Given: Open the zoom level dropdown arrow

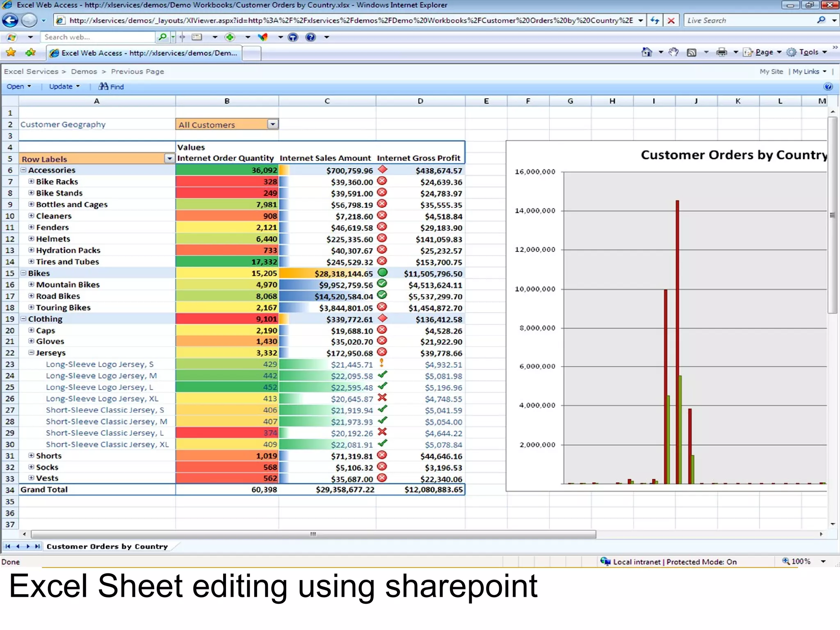Looking at the screenshot, I should click(x=823, y=561).
